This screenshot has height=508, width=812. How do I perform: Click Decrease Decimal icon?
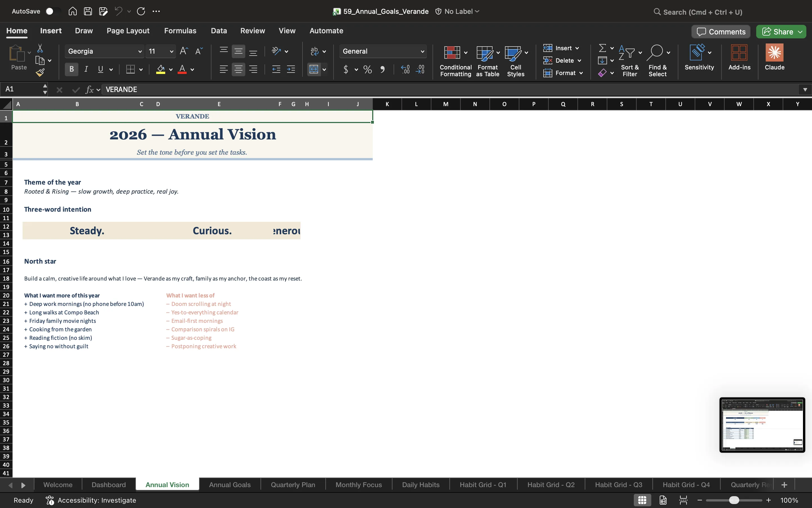420,69
